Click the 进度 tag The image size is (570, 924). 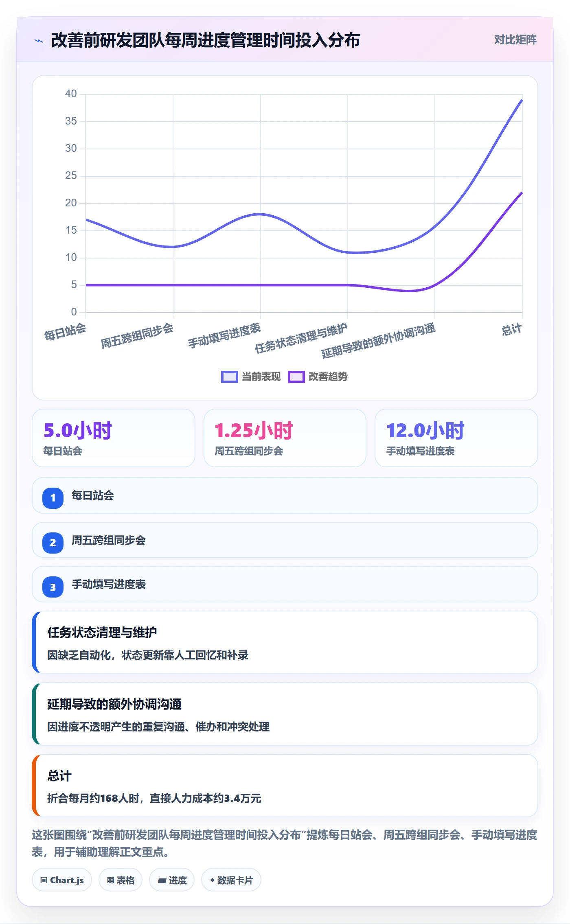tap(172, 880)
